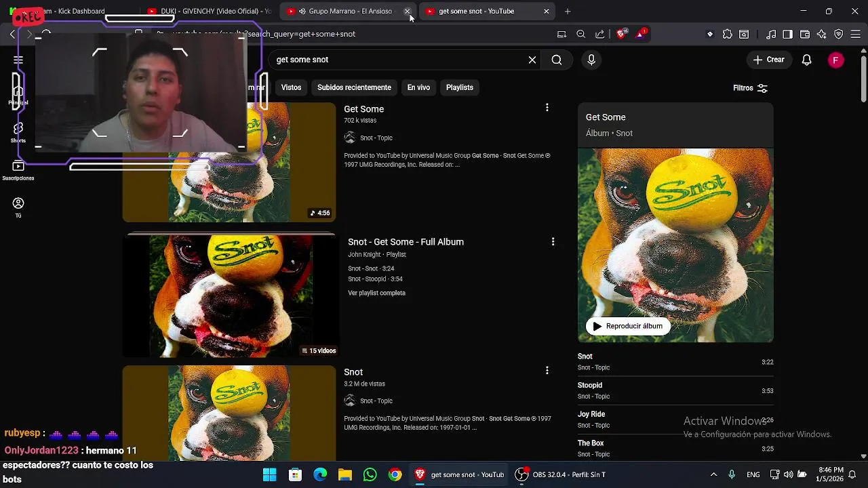The image size is (868, 488).
Task: Show hidden system tray icons
Action: (x=713, y=474)
